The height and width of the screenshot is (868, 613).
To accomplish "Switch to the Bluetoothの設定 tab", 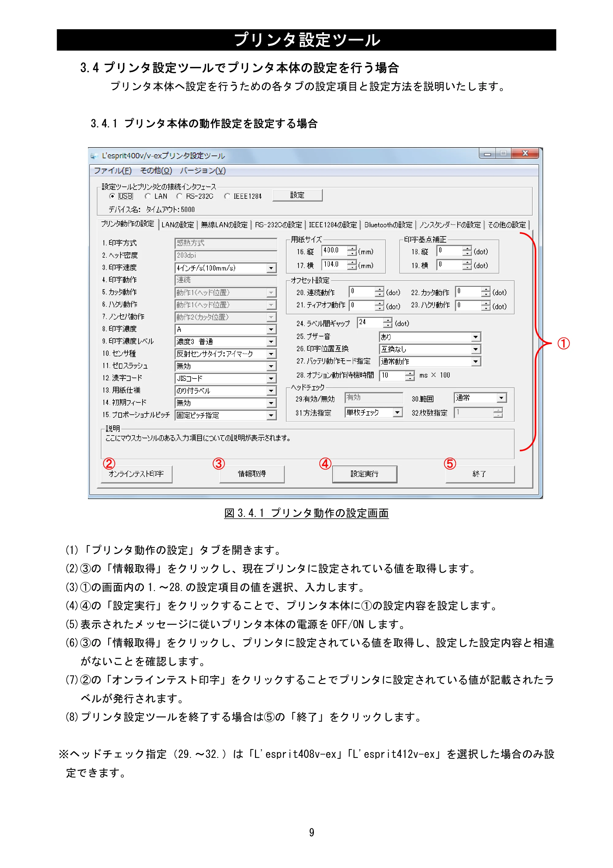I will point(388,225).
